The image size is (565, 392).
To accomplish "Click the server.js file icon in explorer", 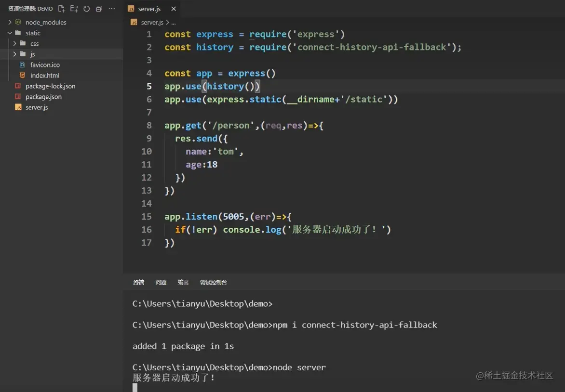I will point(18,107).
